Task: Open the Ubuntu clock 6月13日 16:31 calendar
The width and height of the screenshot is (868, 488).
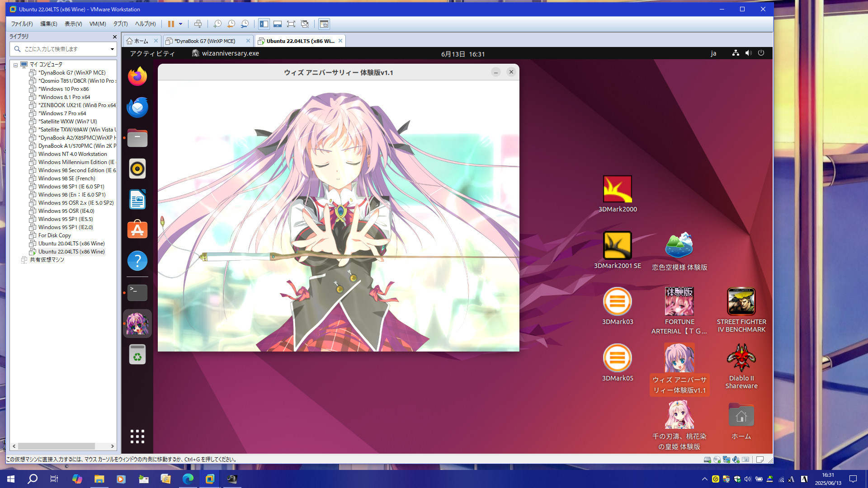Action: 463,54
